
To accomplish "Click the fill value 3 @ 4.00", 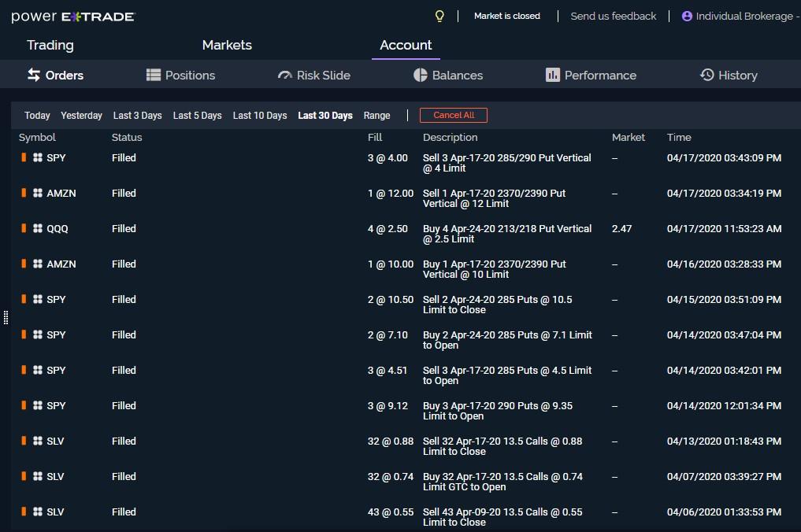I will (x=388, y=157).
